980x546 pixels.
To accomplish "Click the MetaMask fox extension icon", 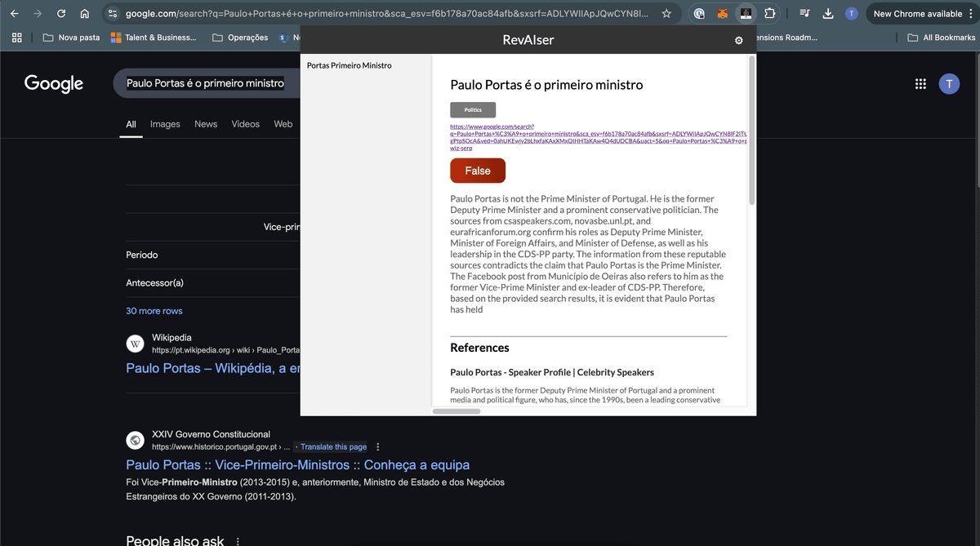I will point(722,14).
